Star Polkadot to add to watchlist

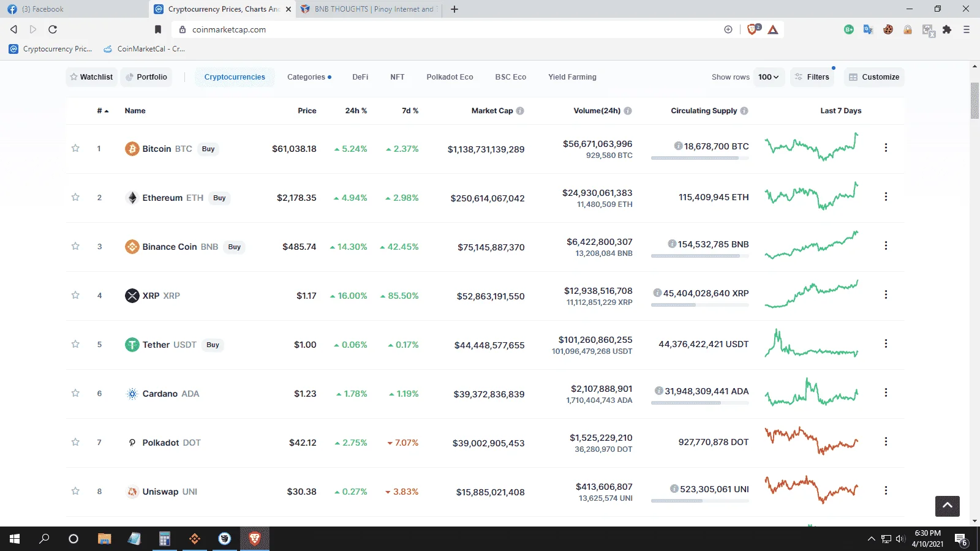click(75, 442)
